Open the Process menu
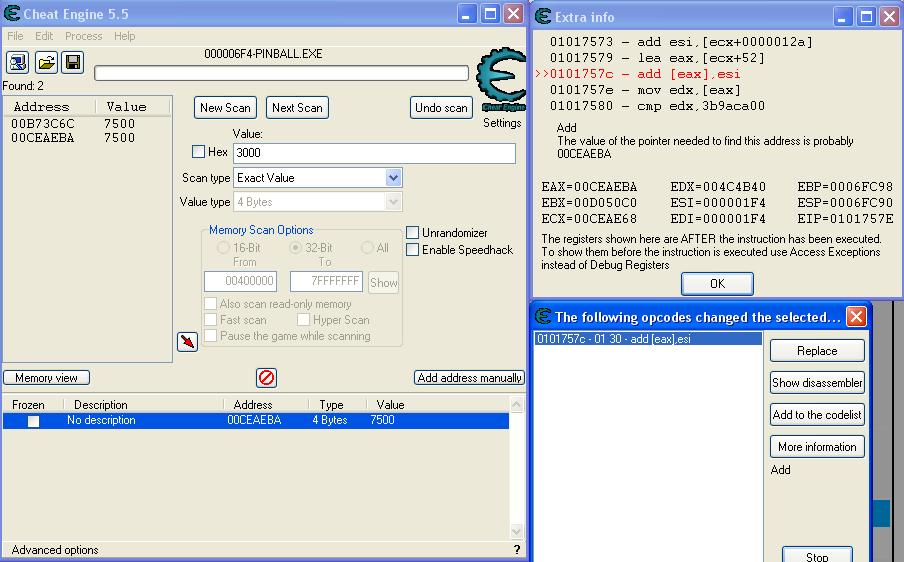Image resolution: width=904 pixels, height=562 pixels. (x=83, y=36)
